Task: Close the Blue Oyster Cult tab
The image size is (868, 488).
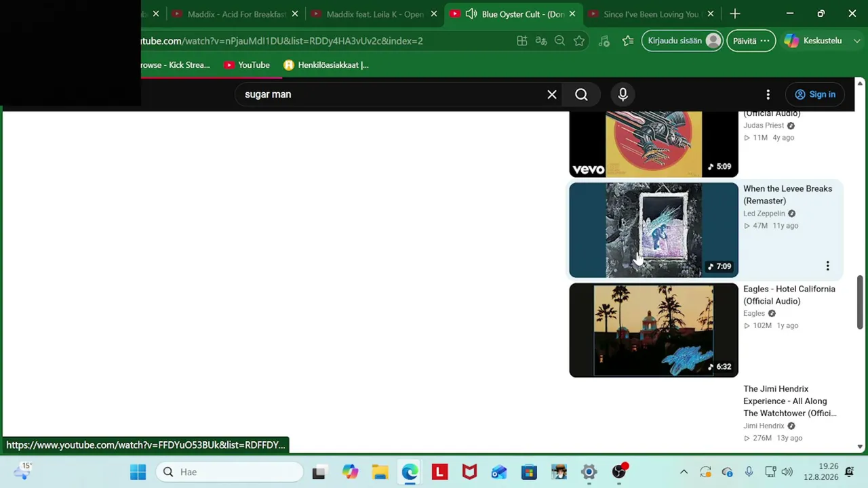Action: (x=572, y=14)
